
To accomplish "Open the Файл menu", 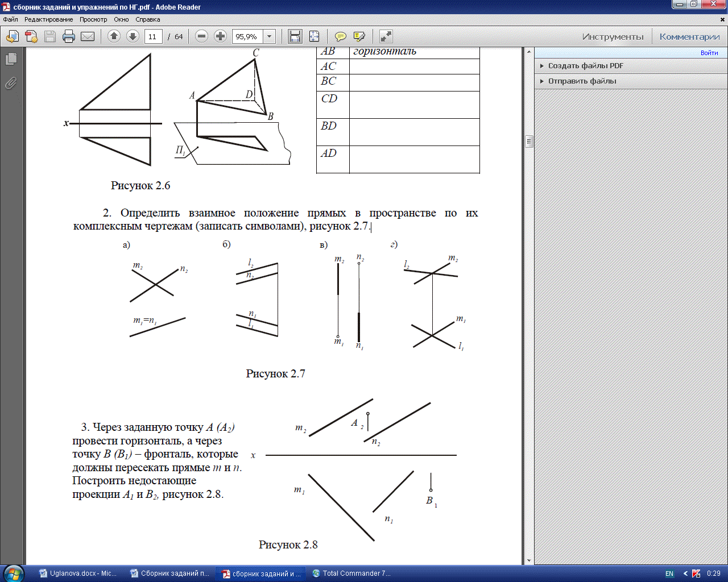I will coord(10,19).
